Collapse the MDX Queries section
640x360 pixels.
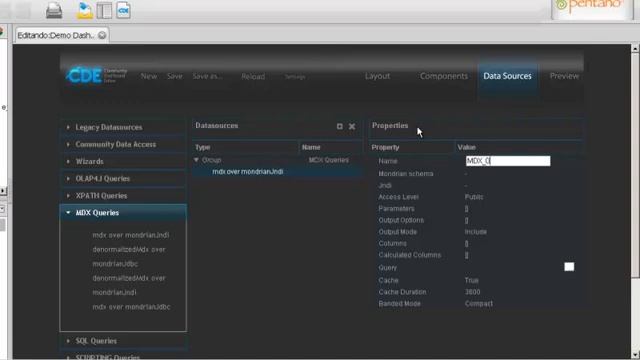tap(123, 213)
